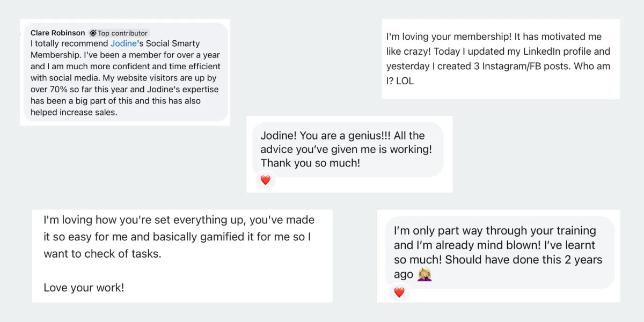The width and height of the screenshot is (644, 322).
Task: Click the 'Thank you so much!' line
Action: [310, 163]
